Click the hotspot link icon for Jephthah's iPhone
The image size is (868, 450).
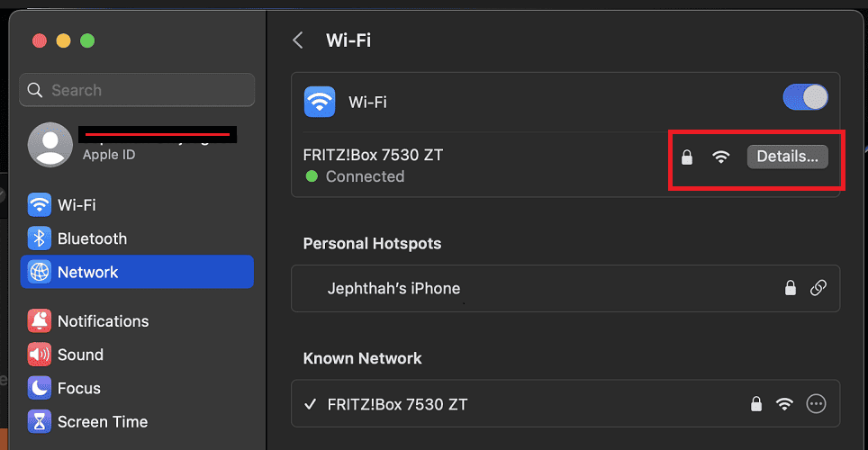[818, 289]
